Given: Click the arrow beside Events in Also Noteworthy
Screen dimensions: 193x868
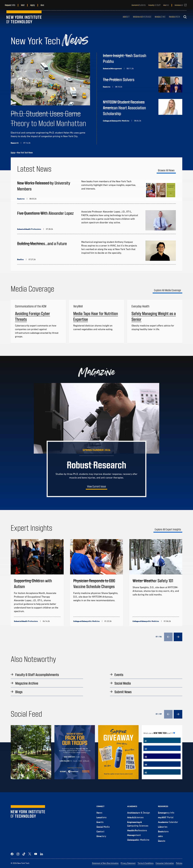Looking at the screenshot, I should (x=111, y=675).
